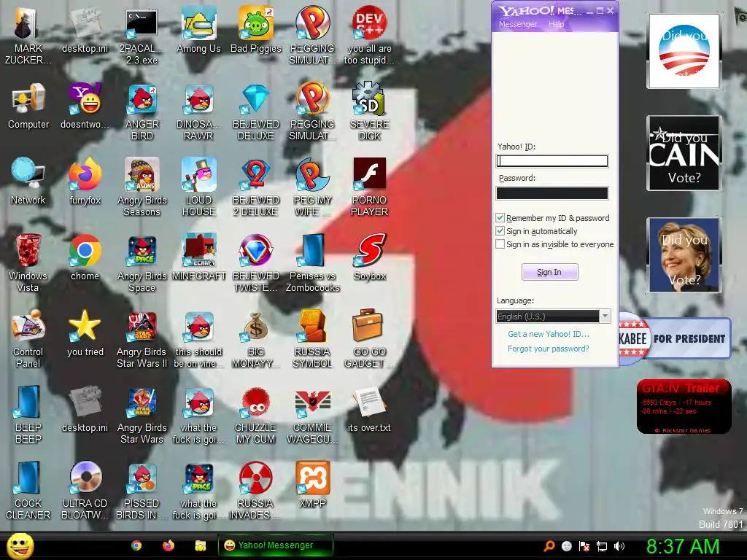Screen dimensions: 747x560
Task: Click the 8:37 AM clock
Action: tap(682, 546)
